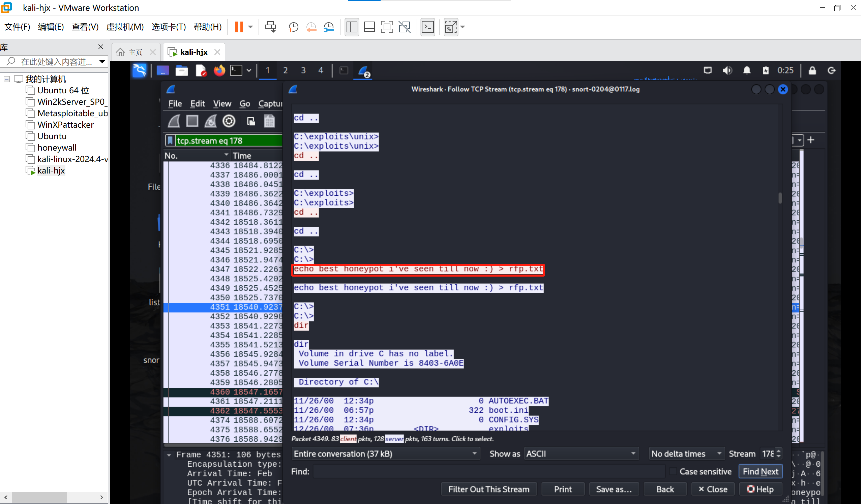Click the display filter bookmark icon
Screen dimensions: 861x504
(170, 141)
